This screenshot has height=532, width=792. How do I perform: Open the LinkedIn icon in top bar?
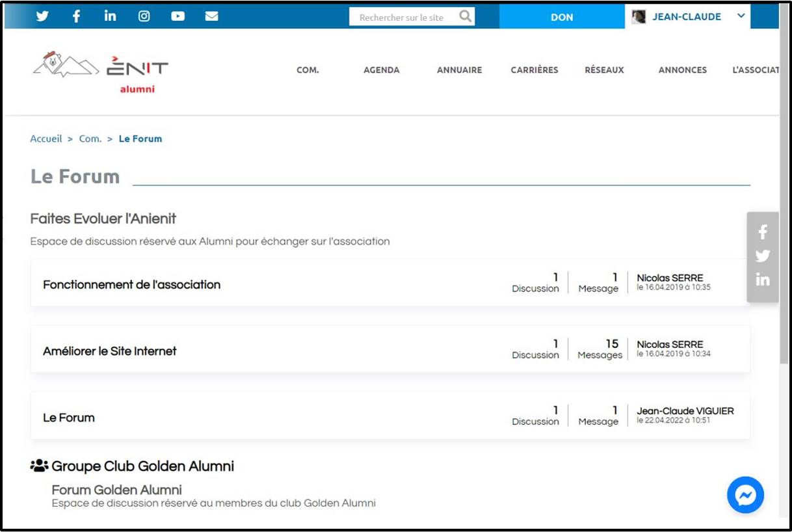coord(110,16)
